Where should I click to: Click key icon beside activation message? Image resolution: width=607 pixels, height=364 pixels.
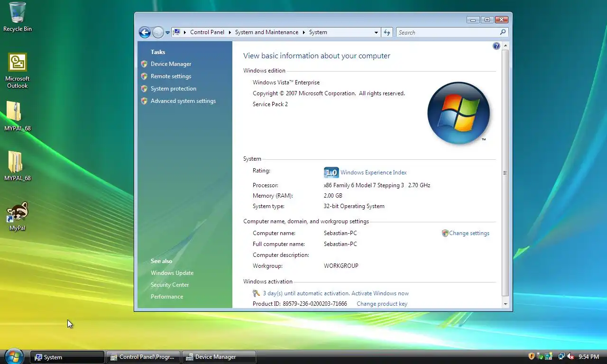point(256,293)
